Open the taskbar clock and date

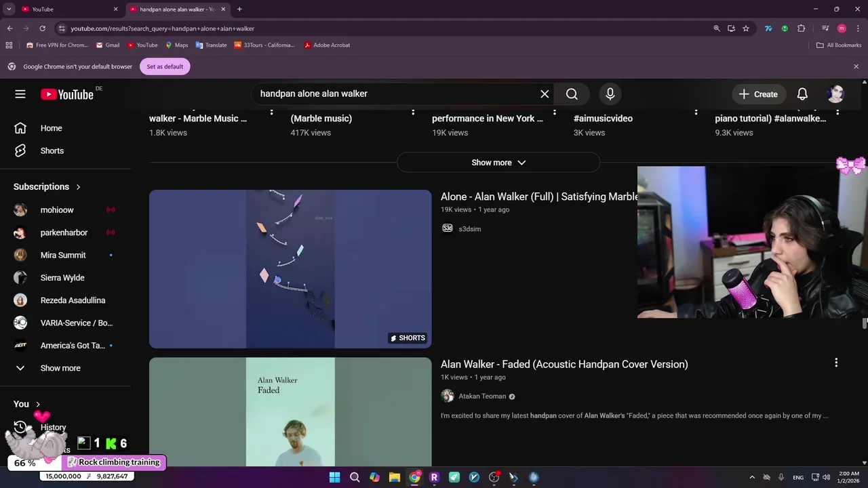click(x=849, y=477)
